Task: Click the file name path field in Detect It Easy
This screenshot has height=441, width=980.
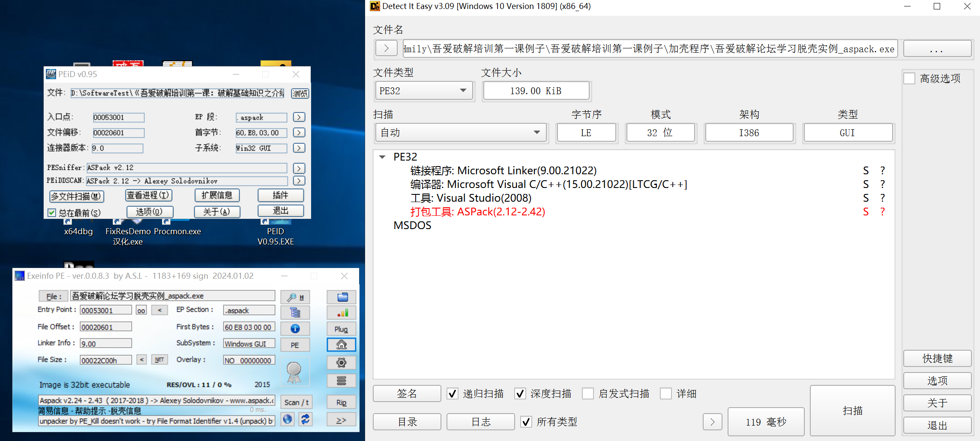Action: pos(649,49)
